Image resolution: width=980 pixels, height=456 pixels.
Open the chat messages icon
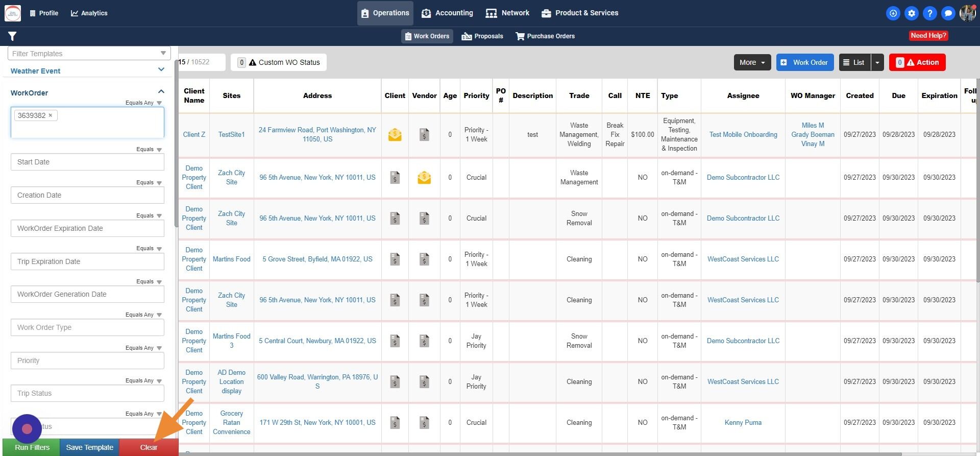(x=948, y=13)
